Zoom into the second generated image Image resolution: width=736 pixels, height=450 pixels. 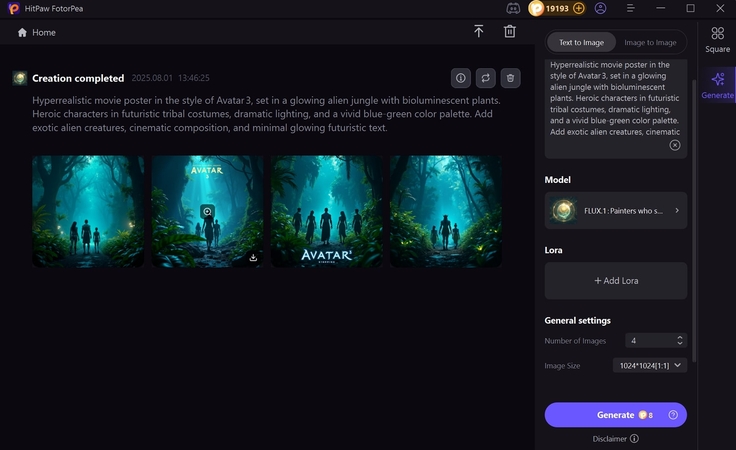click(x=207, y=212)
